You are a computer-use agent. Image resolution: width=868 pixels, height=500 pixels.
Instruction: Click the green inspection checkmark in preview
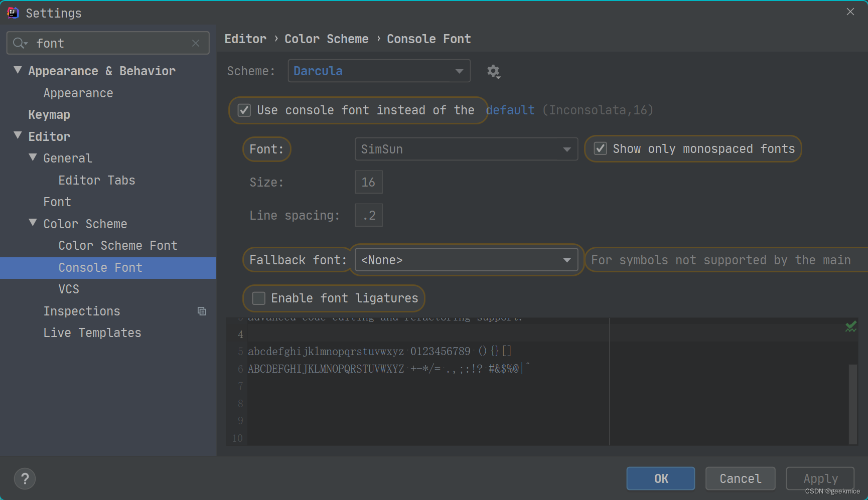851,327
